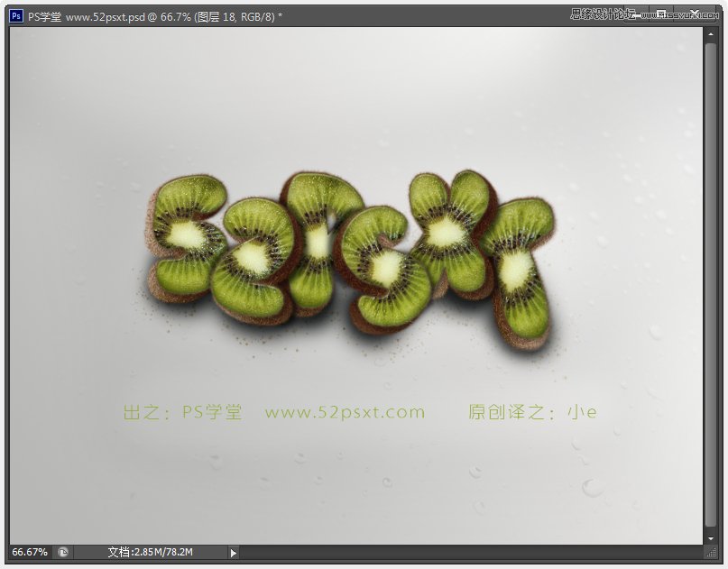Screen dimensions: 728x569
Task: Click the kiwi '5' letter on canvas
Action: pos(187,238)
